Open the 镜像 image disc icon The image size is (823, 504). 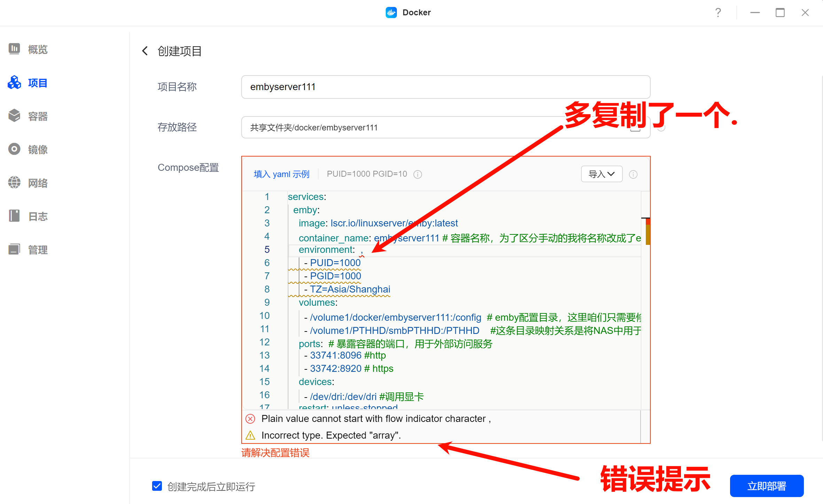tap(14, 149)
